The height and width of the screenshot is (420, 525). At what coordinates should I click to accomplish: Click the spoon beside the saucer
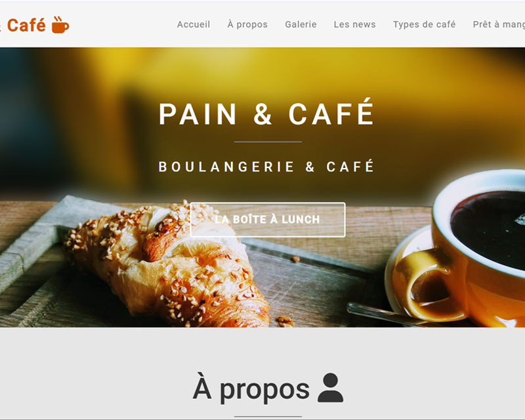coord(382,314)
